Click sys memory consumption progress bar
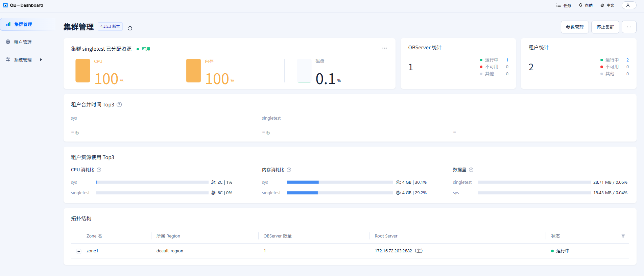This screenshot has height=276, width=644. tap(340, 182)
